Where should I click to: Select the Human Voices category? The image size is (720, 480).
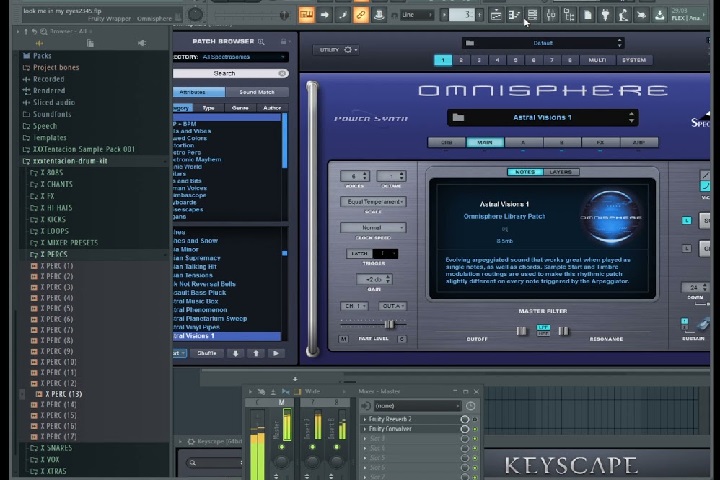pyautogui.click(x=190, y=188)
